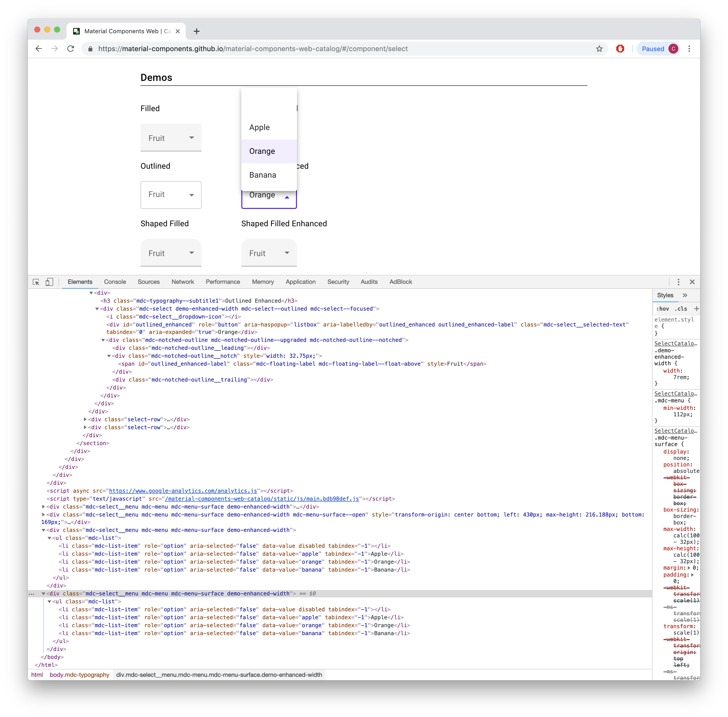Screen dimensions: 728x717
Task: Switch to the Network panel in DevTools
Action: pyautogui.click(x=182, y=282)
